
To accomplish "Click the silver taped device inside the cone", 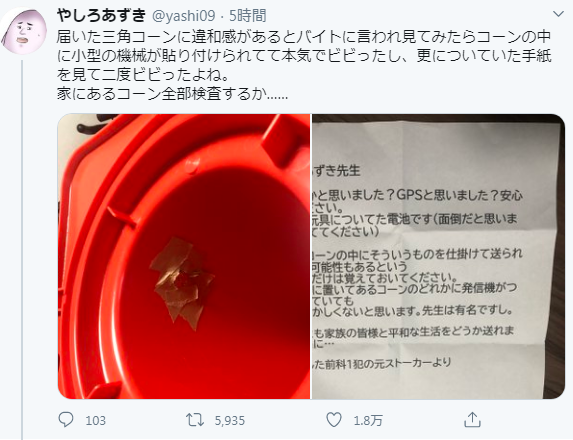I will (x=182, y=283).
